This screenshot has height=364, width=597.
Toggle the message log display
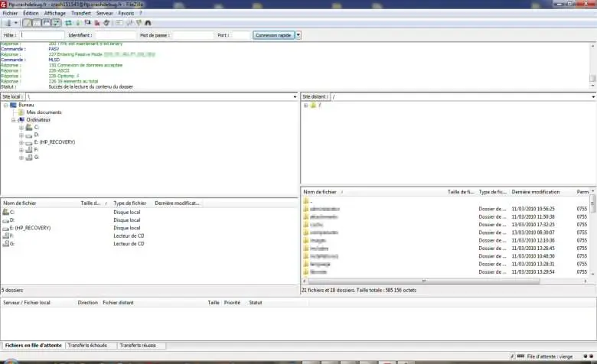pyautogui.click(x=27, y=23)
